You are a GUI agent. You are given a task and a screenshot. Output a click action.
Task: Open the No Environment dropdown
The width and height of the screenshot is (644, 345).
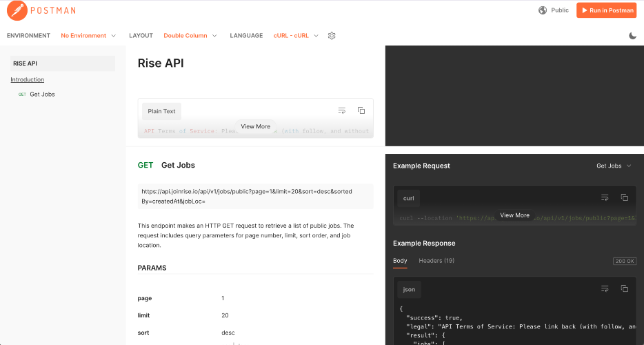click(88, 36)
